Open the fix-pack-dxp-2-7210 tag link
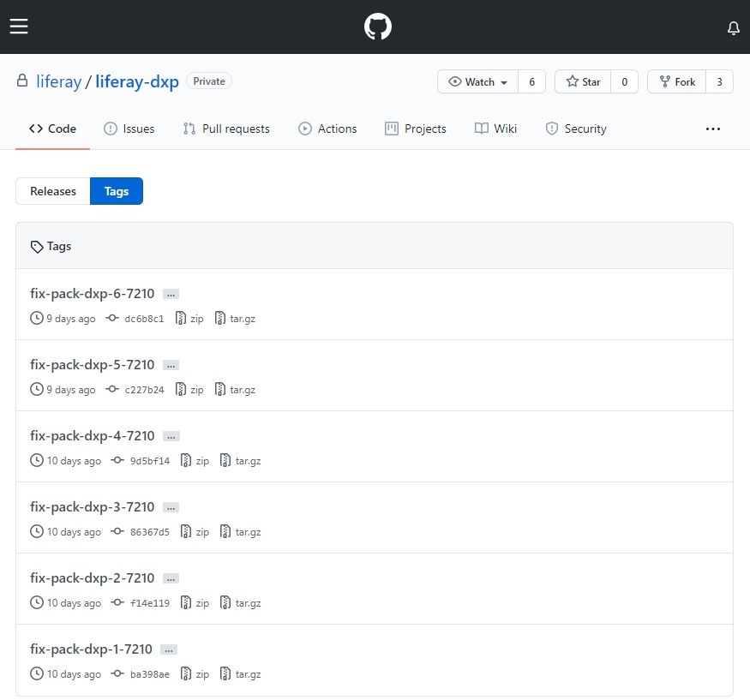 tap(93, 578)
